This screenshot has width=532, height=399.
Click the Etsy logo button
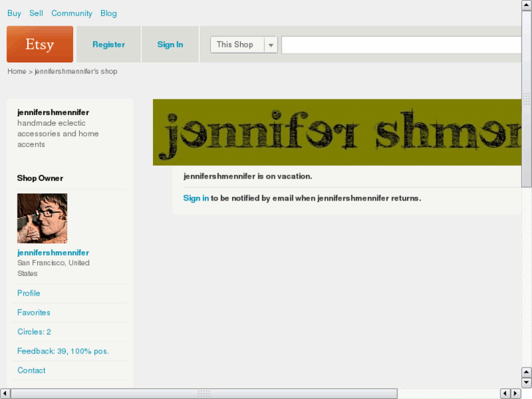[x=40, y=44]
